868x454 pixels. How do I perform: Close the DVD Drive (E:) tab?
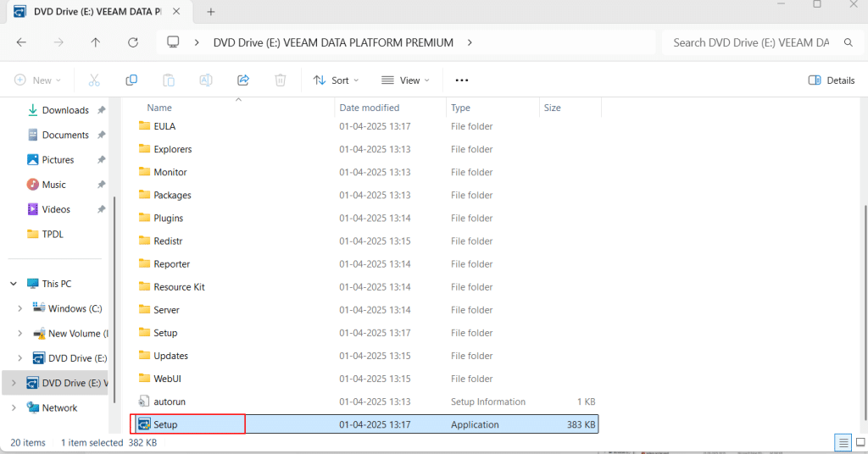tap(176, 11)
